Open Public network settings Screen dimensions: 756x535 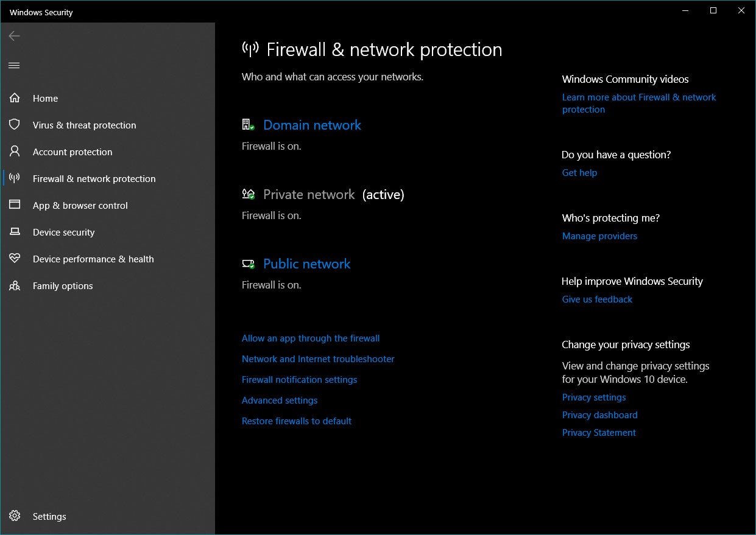coord(307,264)
